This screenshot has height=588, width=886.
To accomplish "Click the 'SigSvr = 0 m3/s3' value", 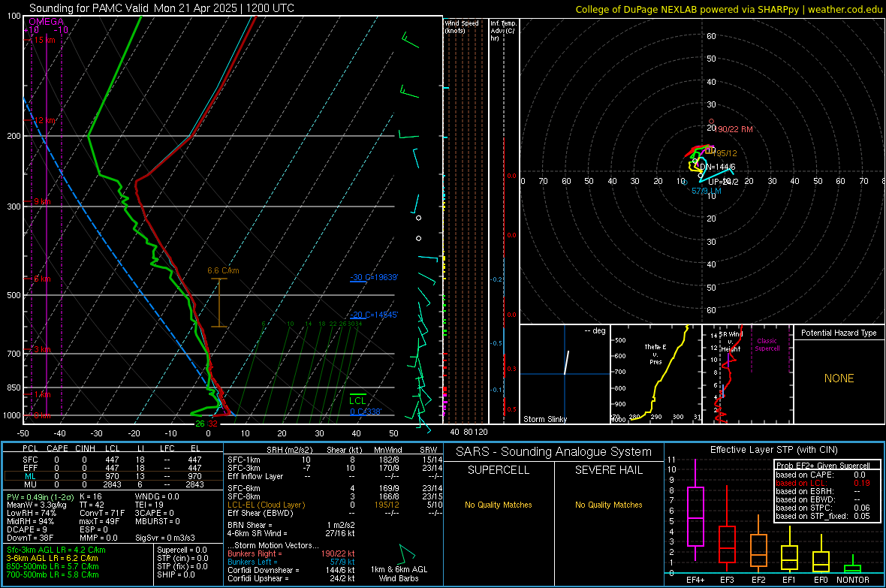I will tap(165, 538).
